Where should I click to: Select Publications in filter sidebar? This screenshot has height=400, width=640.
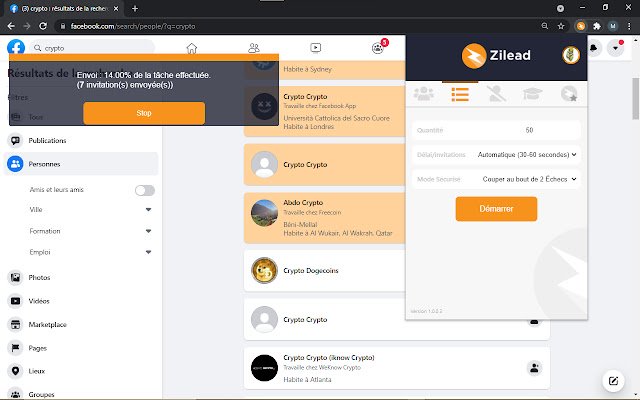pos(81,140)
